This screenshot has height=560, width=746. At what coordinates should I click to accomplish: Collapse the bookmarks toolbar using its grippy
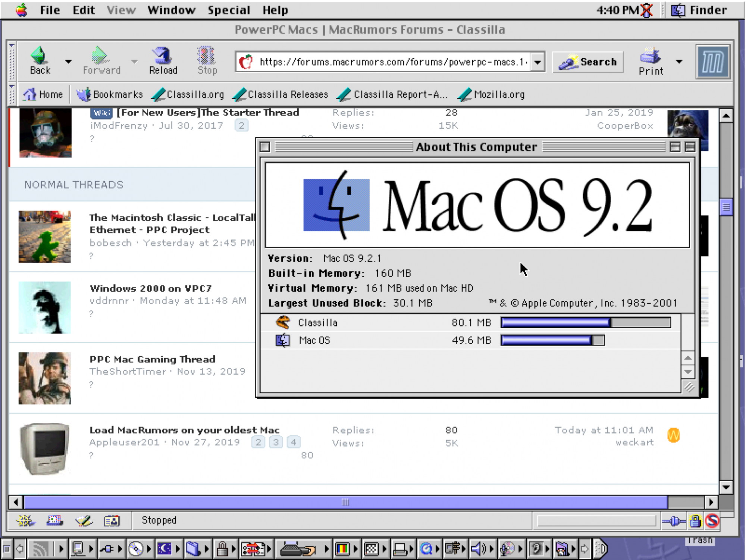(x=12, y=94)
